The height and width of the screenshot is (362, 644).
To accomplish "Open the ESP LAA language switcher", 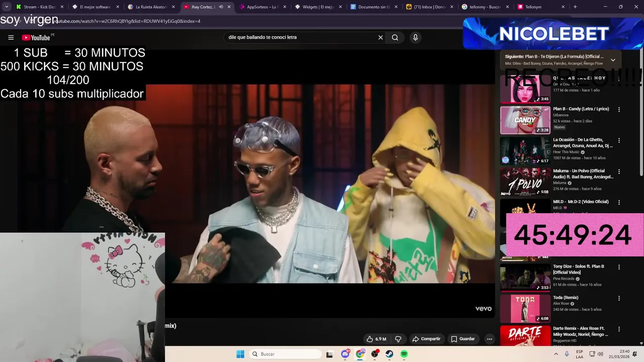I will pos(580,354).
